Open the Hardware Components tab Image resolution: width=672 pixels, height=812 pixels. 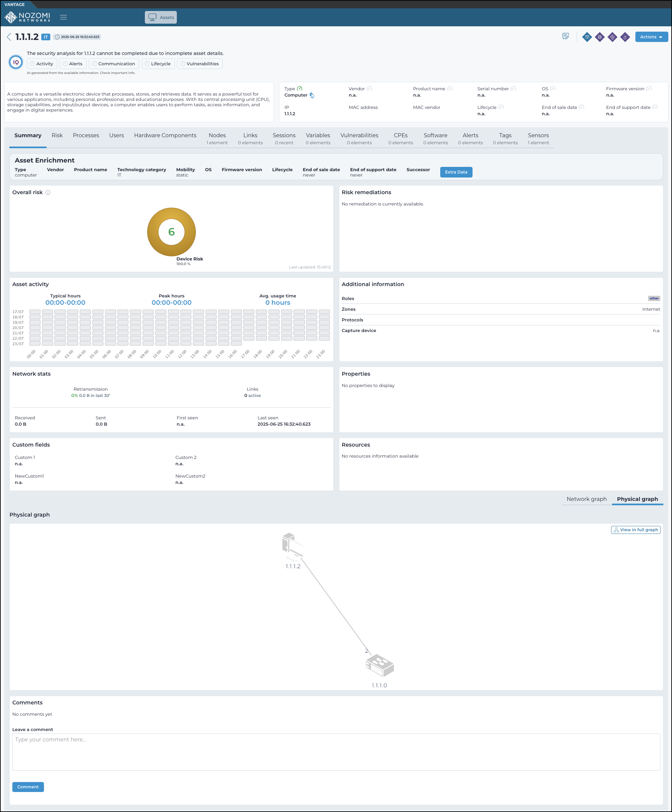point(165,135)
